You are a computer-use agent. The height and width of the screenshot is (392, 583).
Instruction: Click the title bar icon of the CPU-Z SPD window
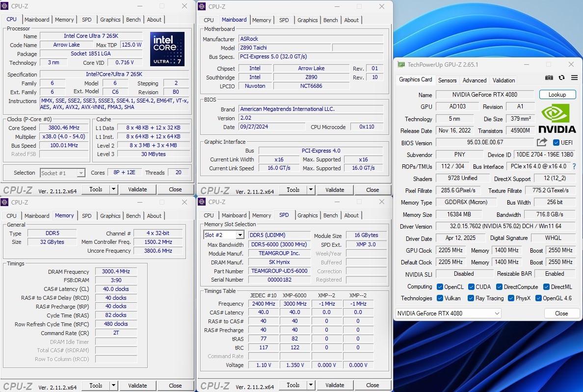202,202
